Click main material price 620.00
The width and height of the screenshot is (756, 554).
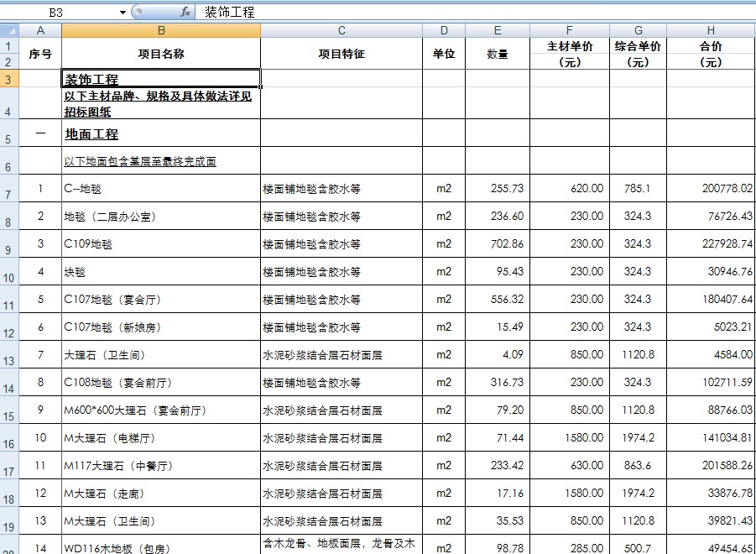pos(570,189)
